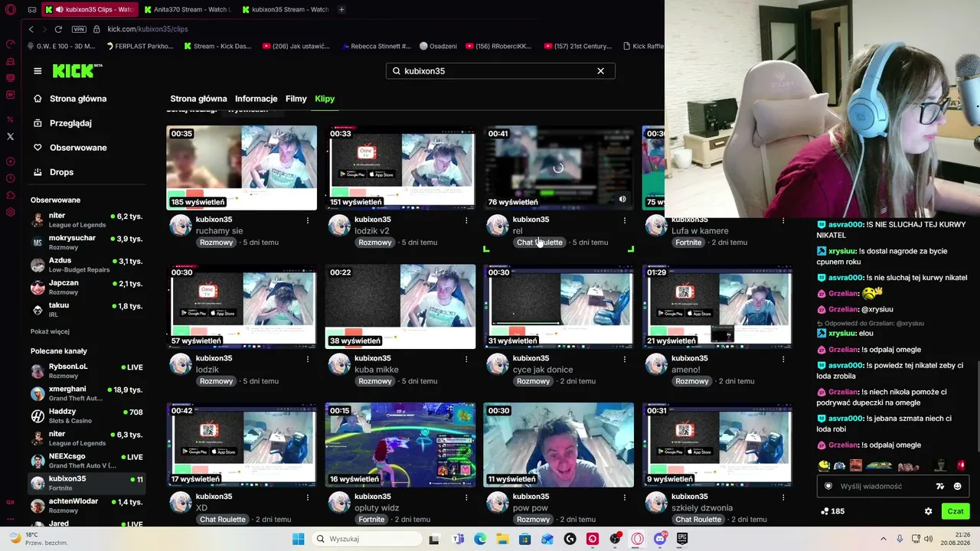Image resolution: width=980 pixels, height=551 pixels.
Task: Play the 'ruchamy sie' clip thumbnail
Action: (x=241, y=168)
